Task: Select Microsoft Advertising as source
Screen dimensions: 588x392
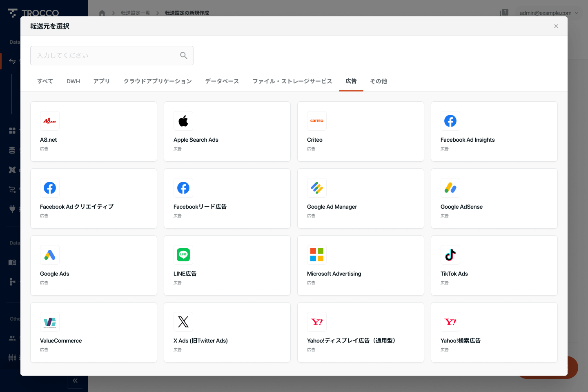Action: (361, 265)
